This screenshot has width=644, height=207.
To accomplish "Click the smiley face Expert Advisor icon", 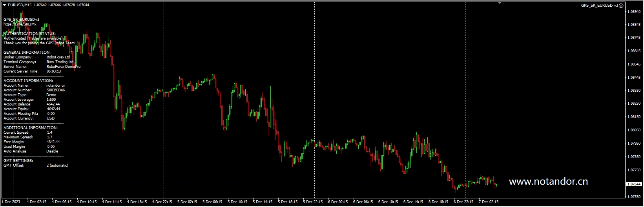I will (x=621, y=5).
